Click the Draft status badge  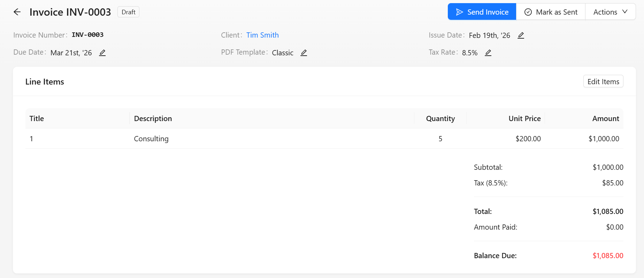pyautogui.click(x=128, y=12)
